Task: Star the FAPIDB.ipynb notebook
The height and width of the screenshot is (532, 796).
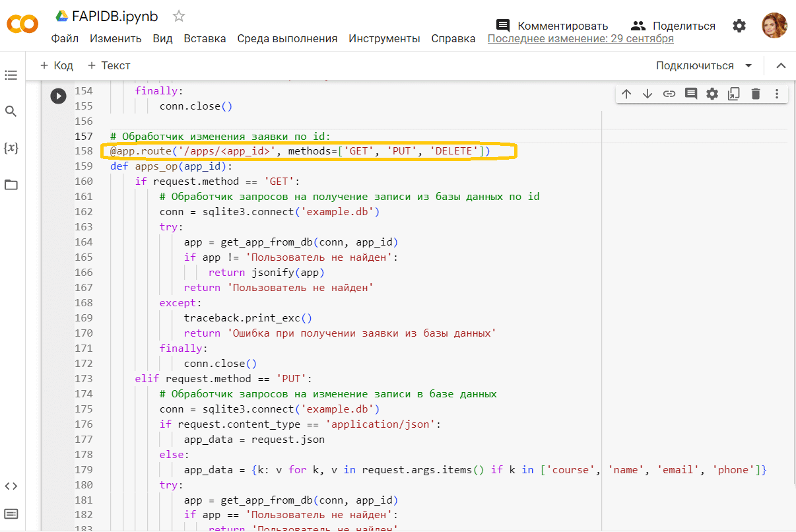Action: click(179, 16)
